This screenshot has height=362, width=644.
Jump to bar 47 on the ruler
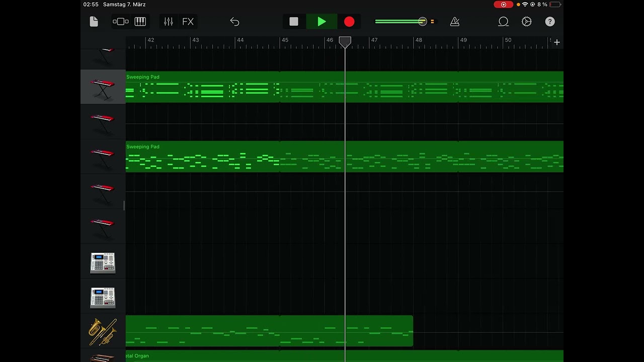tap(374, 40)
